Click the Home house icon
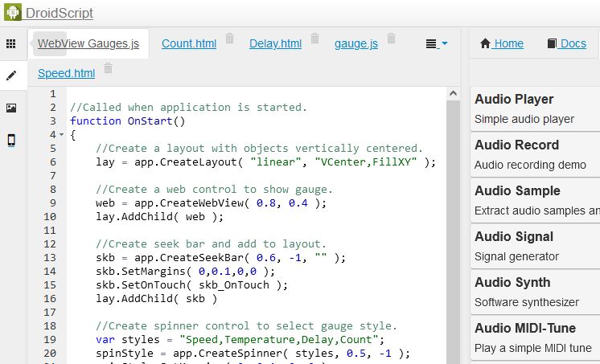 coord(485,43)
